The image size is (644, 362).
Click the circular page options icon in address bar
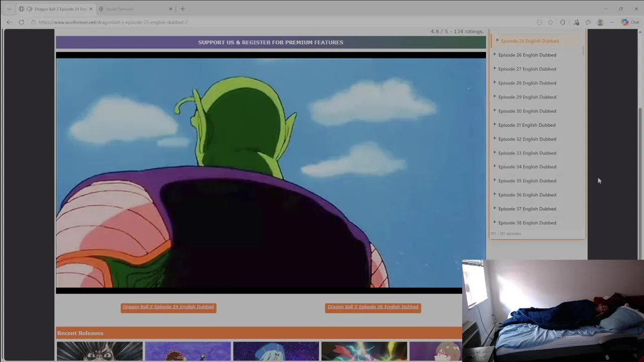click(539, 22)
